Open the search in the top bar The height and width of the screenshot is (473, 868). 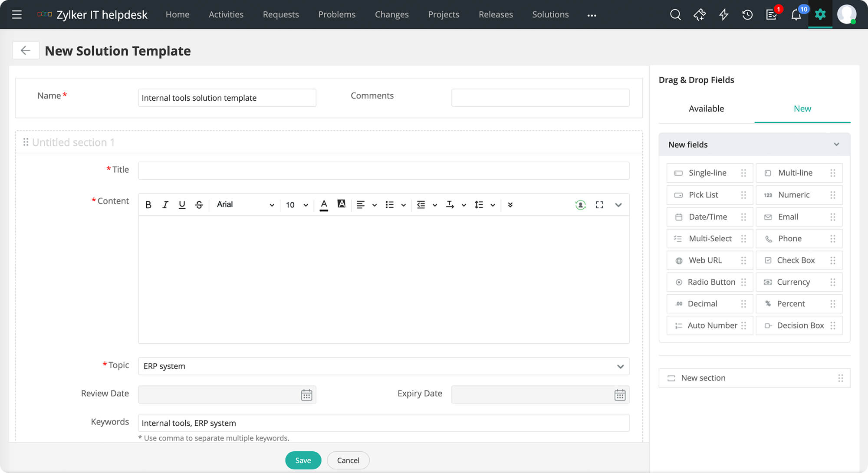[675, 14]
